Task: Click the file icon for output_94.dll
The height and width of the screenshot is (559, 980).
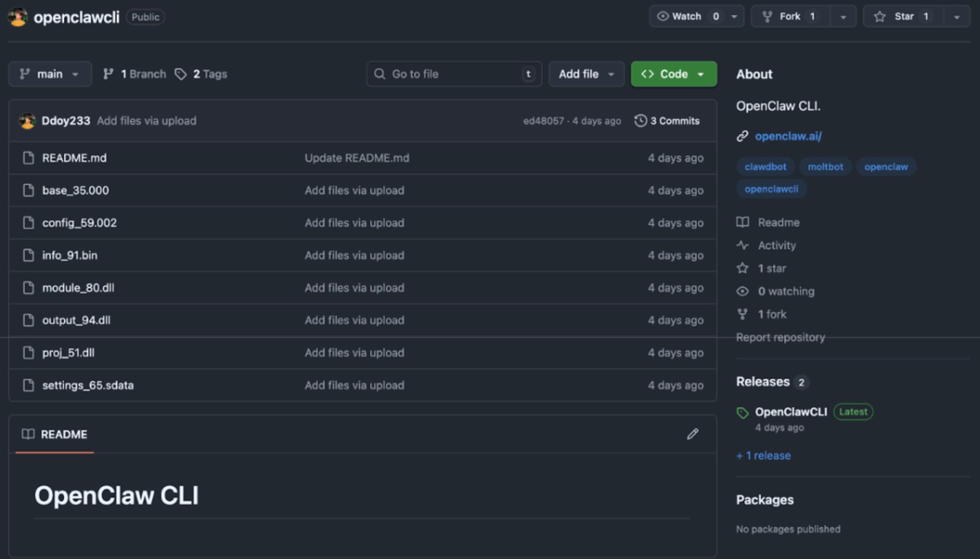Action: [x=28, y=320]
